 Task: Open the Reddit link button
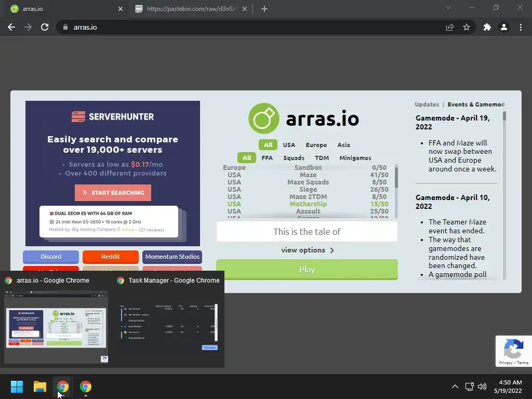111,257
